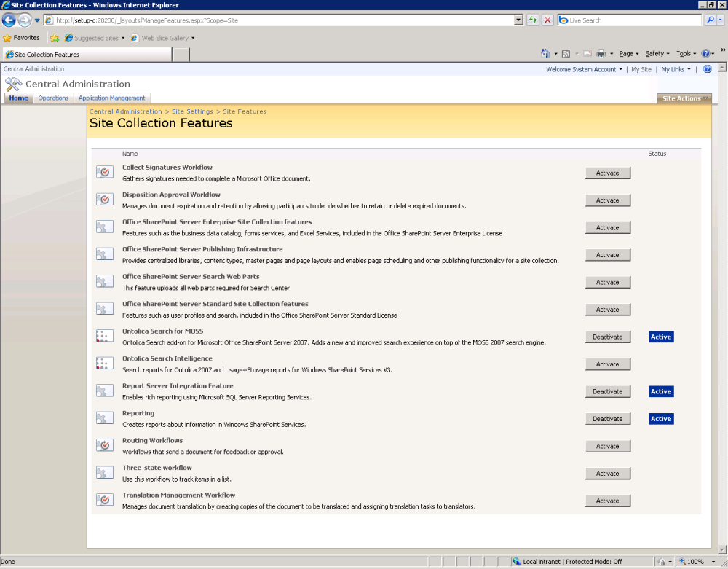Viewport: 728px width, 569px height.
Task: Click the browser Home icon
Action: [545, 53]
